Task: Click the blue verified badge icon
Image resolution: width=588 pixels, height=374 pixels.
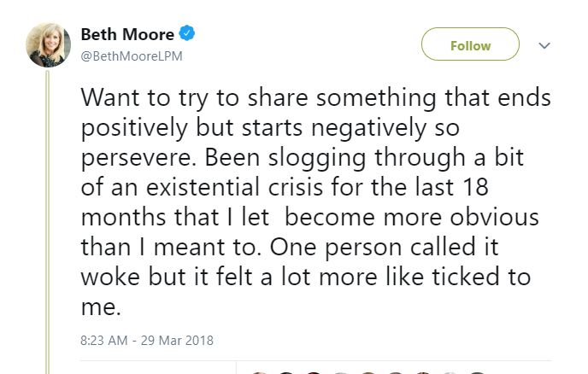Action: click(x=188, y=35)
